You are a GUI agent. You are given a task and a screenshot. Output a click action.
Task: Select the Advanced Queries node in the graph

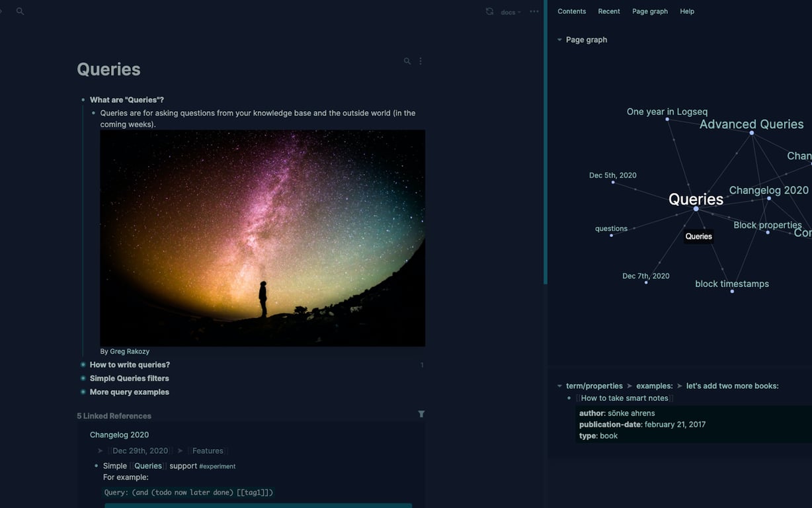click(751, 132)
